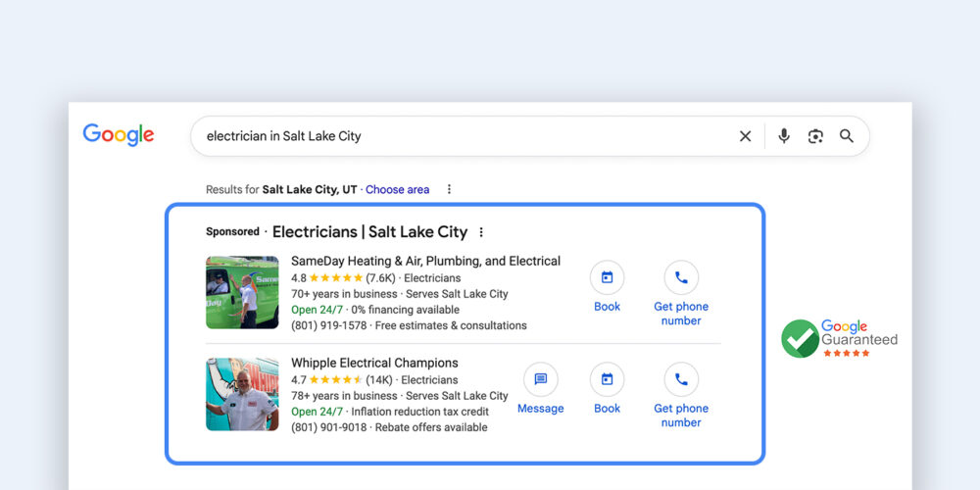
Task: Click Book icon for Whipple Electrical
Action: click(607, 379)
